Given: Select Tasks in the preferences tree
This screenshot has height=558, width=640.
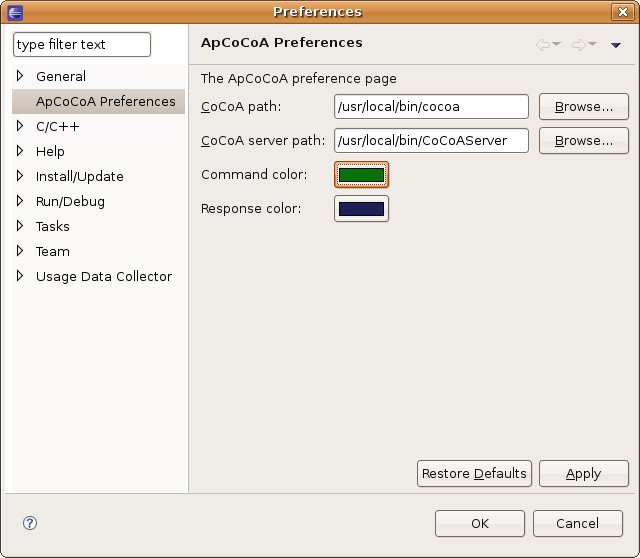Looking at the screenshot, I should 53,227.
